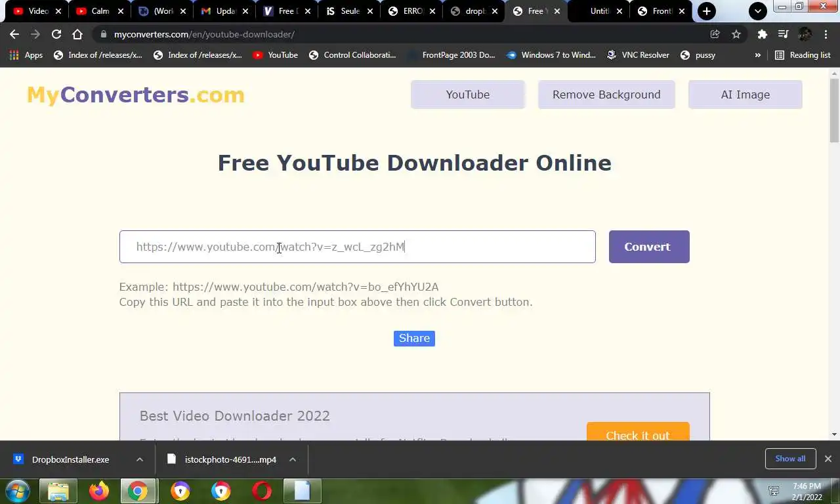The height and width of the screenshot is (504, 840).
Task: Click the browser forward arrow
Action: (x=35, y=34)
